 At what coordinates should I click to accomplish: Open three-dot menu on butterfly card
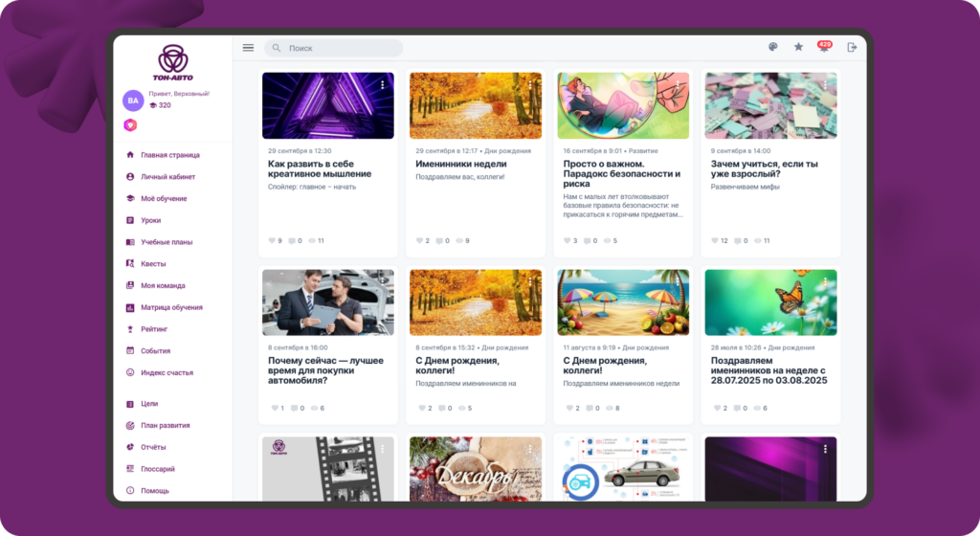825,281
